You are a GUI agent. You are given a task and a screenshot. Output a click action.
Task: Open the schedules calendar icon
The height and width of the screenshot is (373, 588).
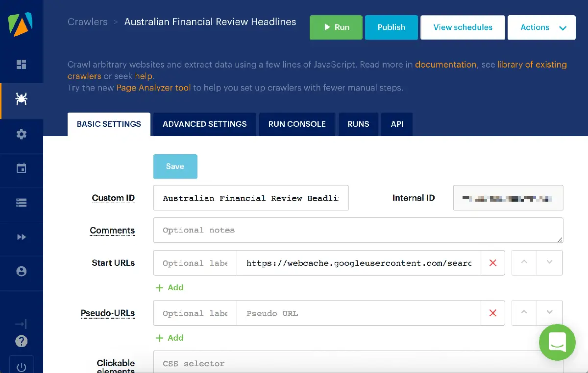pyautogui.click(x=21, y=168)
